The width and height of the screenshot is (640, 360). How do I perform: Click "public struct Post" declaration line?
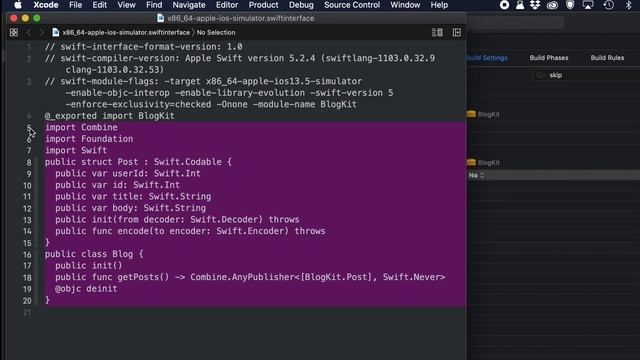pos(138,162)
